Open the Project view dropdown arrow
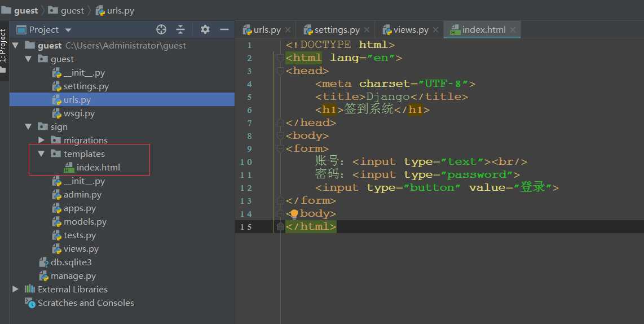Screen dimensions: 644x324 [x=68, y=30]
